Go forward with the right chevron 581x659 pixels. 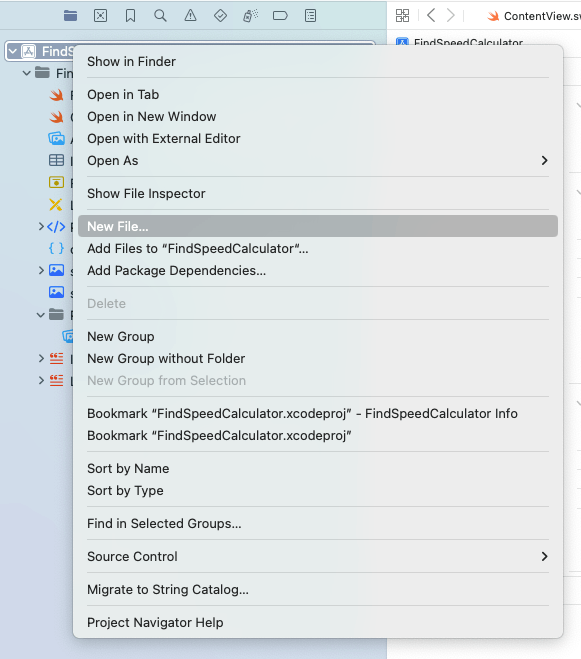coord(451,16)
